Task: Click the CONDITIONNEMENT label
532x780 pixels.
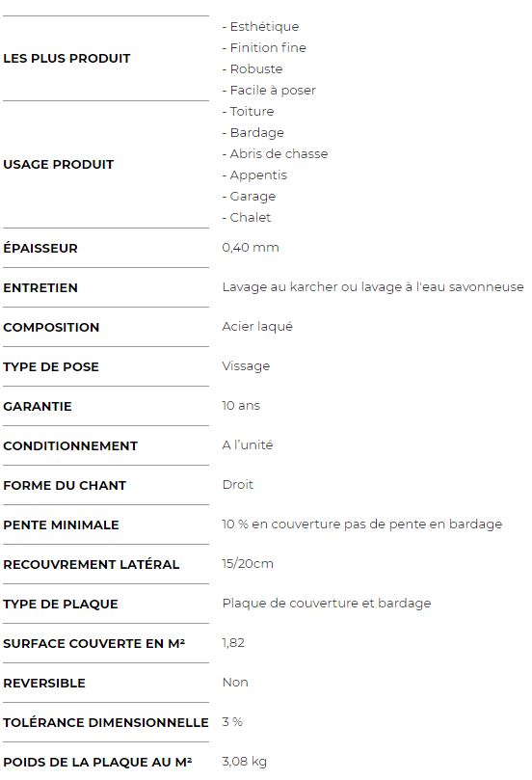Action: (x=70, y=445)
